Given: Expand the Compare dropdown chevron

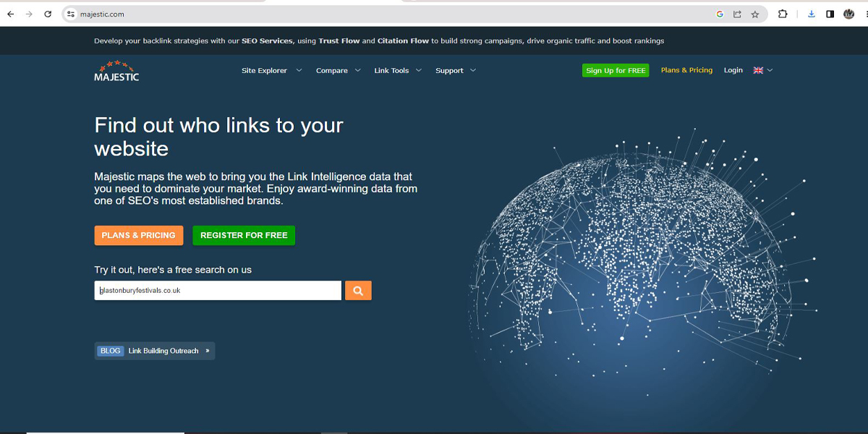Looking at the screenshot, I should pos(357,70).
